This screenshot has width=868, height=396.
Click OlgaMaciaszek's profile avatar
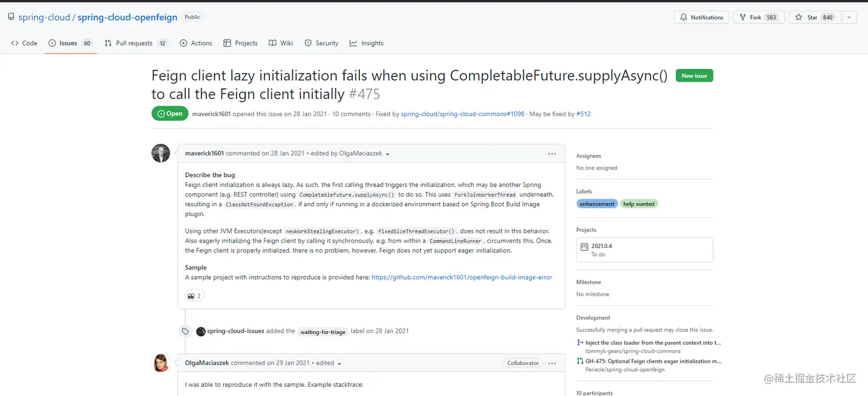coord(161,363)
